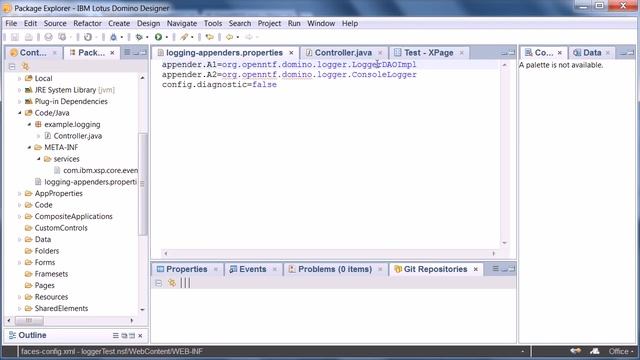The width and height of the screenshot is (640, 360).
Task: Switch to the Controller.java editor tab
Action: click(343, 53)
